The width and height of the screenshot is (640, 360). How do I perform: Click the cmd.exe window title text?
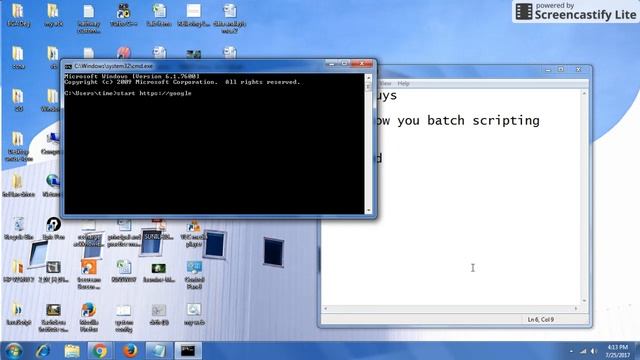click(113, 66)
